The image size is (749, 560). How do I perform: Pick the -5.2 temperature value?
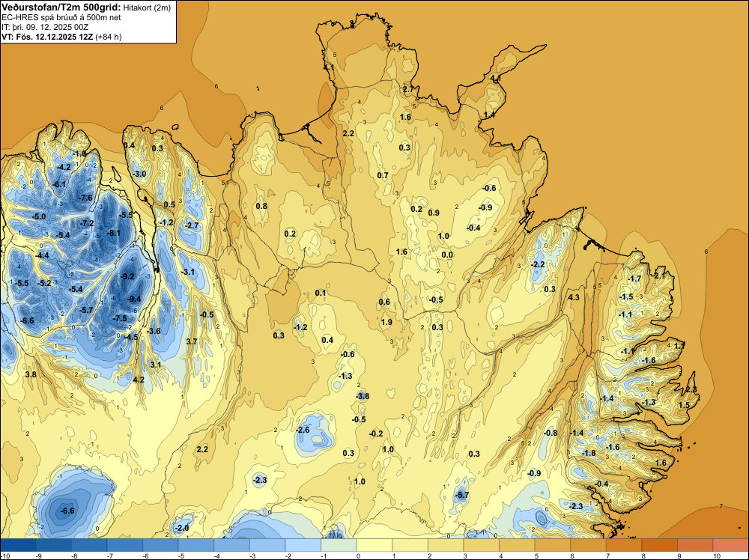click(44, 284)
